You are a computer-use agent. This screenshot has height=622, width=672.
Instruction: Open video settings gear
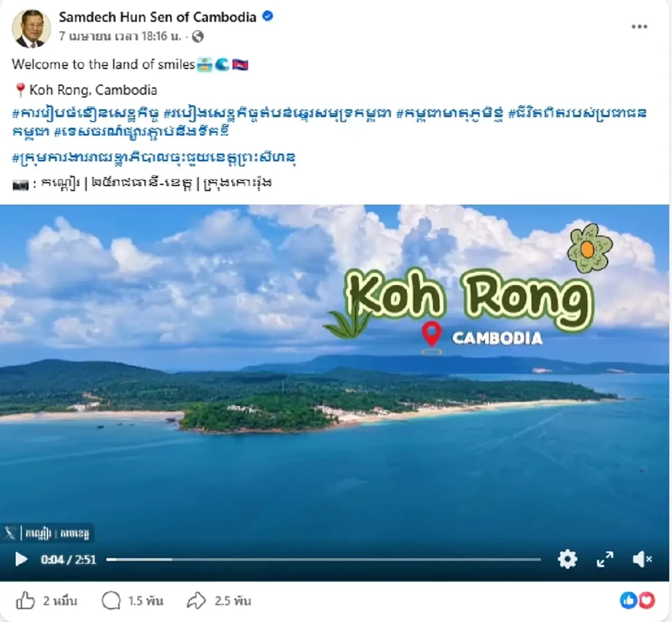tap(567, 559)
